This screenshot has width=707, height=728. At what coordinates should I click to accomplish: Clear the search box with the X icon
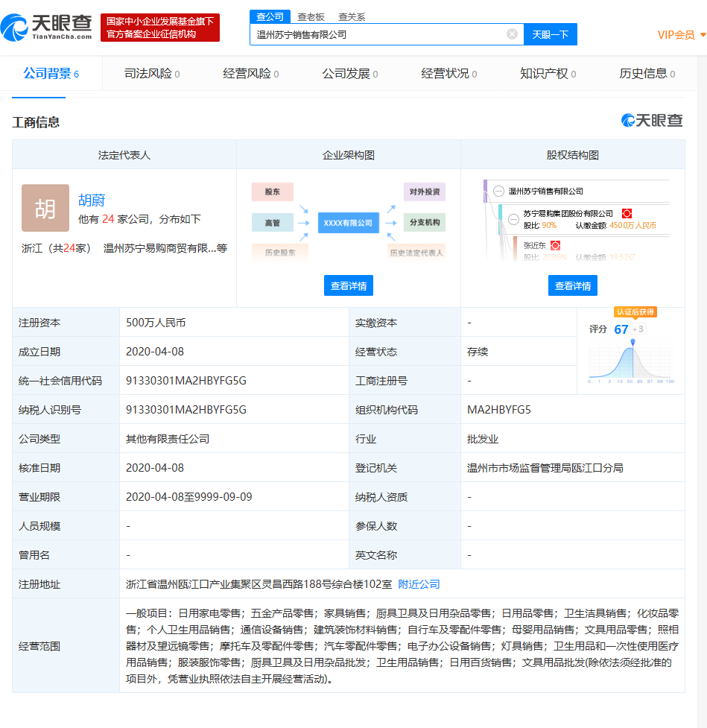point(512,34)
